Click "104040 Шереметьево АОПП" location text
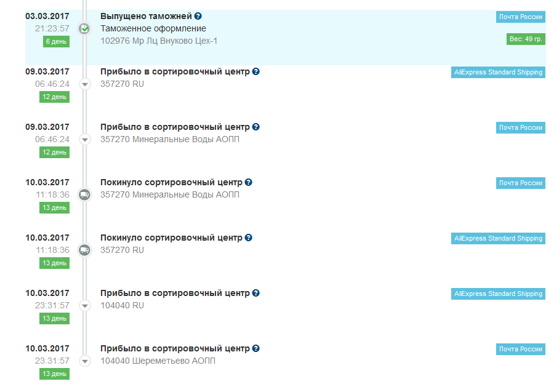554x392 pixels. (x=158, y=361)
